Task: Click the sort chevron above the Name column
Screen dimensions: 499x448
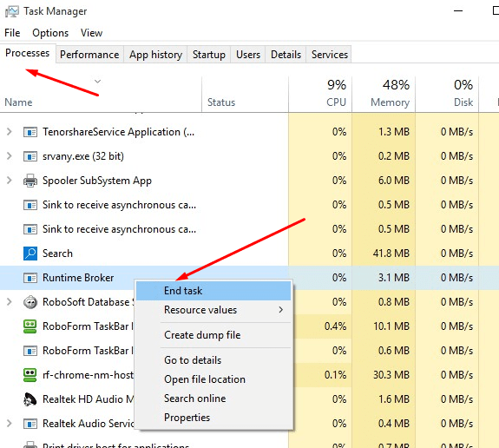Action: tap(98, 82)
